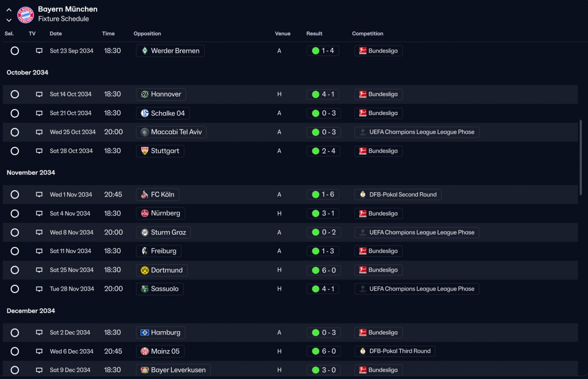The image size is (588, 379).
Task: Open the Sturm Graz opposition link
Action: tap(163, 232)
